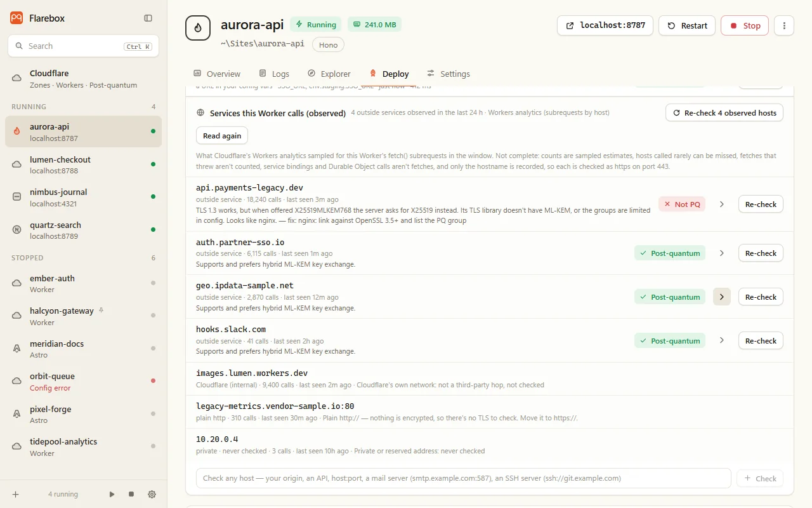The height and width of the screenshot is (508, 812).
Task: Select nimbus-journal project icon
Action: 17,197
